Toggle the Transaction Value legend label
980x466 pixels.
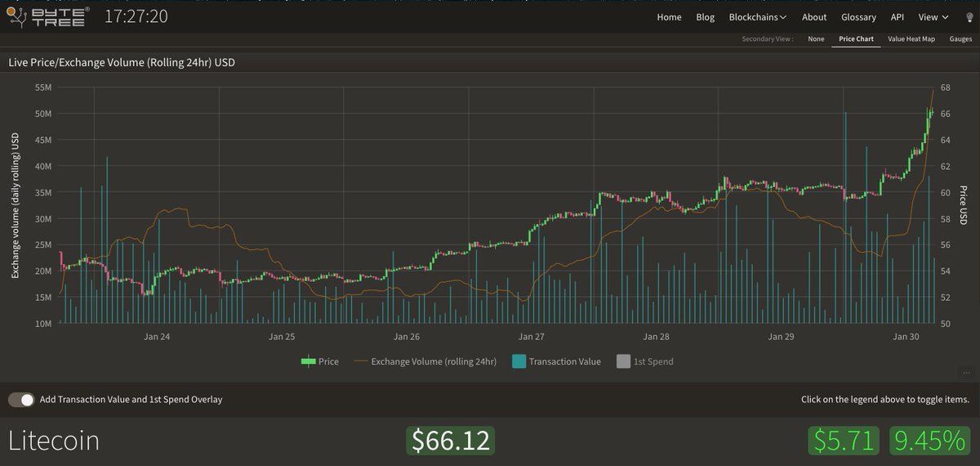(564, 361)
